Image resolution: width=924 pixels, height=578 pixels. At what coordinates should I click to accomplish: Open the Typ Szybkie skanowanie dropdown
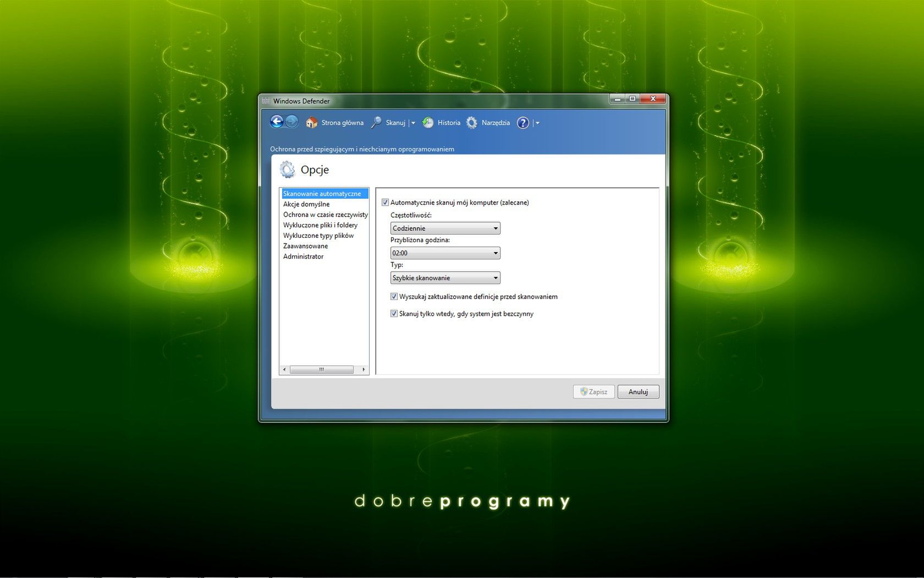[445, 278]
